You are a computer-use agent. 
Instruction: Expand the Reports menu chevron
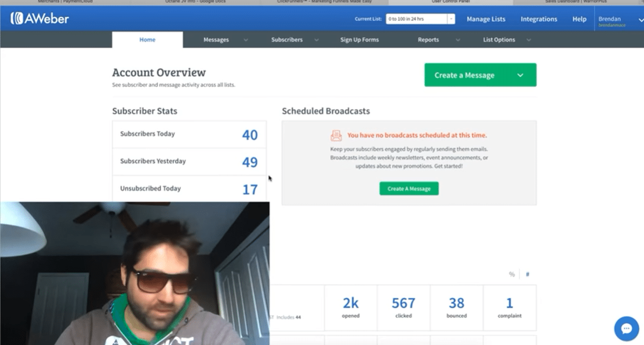tap(458, 40)
